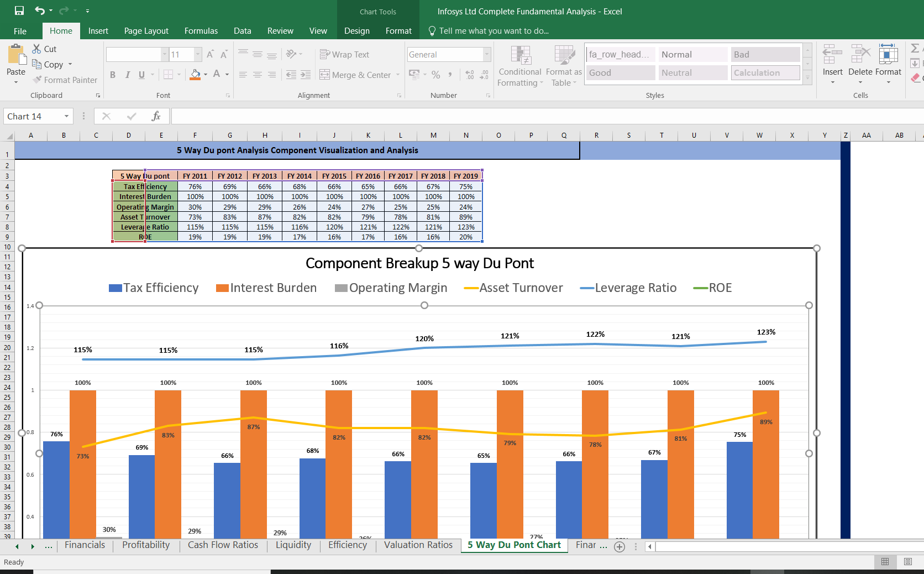This screenshot has height=574, width=924.
Task: Select Top Align icon
Action: click(243, 54)
